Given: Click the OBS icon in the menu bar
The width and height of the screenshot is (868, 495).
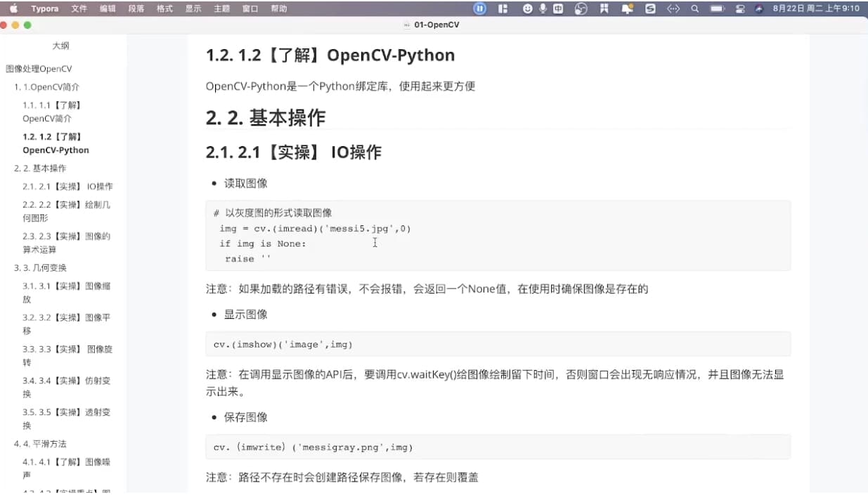Looking at the screenshot, I should coord(581,8).
